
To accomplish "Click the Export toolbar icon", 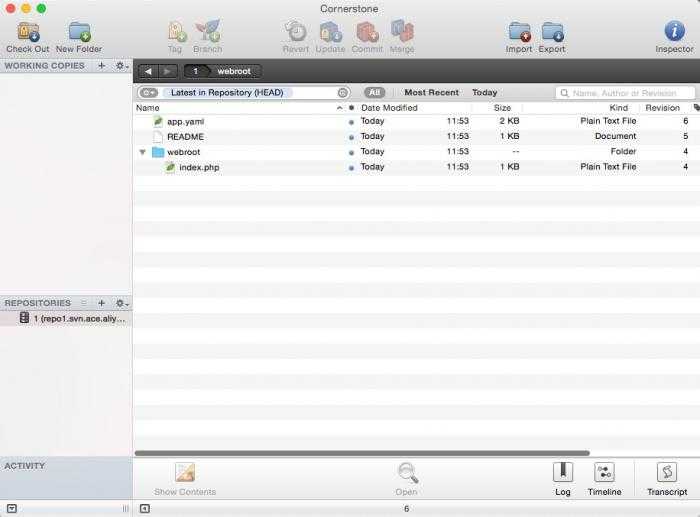I will click(552, 32).
